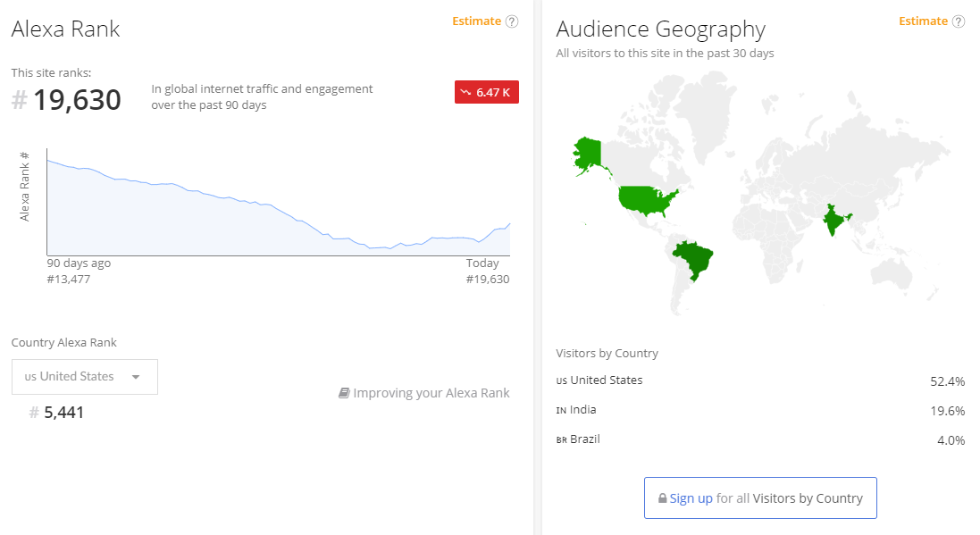Open the United States country dropdown

(85, 377)
